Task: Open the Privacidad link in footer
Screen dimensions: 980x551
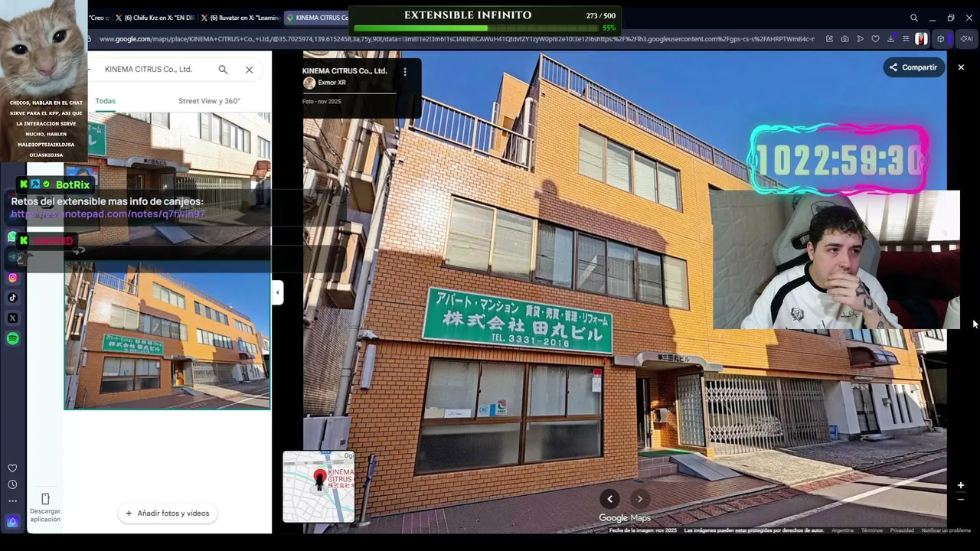Action: [902, 530]
